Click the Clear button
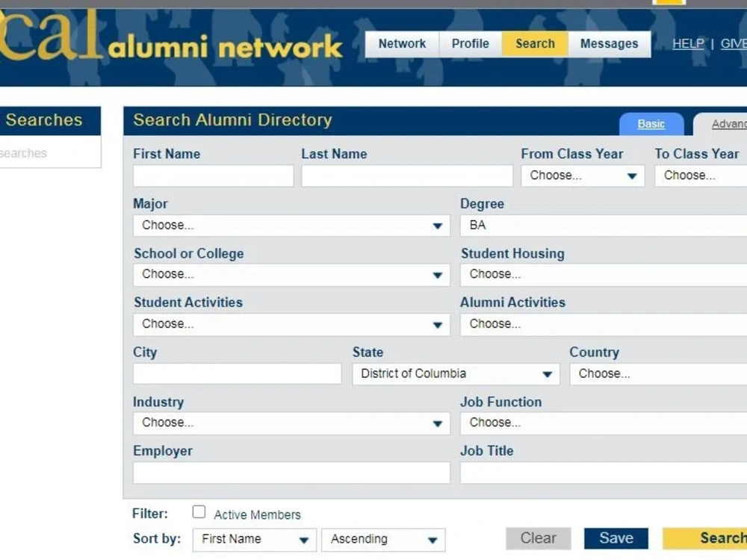The width and height of the screenshot is (747, 560). click(x=539, y=538)
